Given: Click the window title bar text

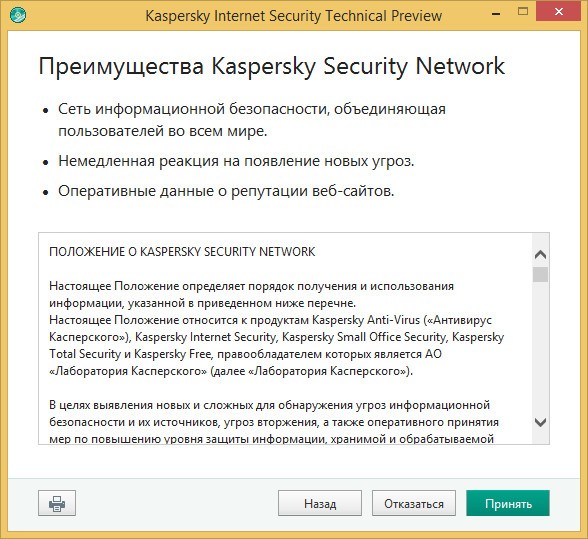Looking at the screenshot, I should tap(294, 16).
